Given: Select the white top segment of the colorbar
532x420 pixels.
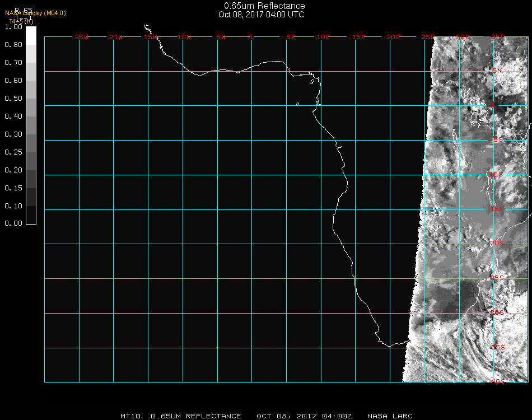Looking at the screenshot, I should 31,35.
